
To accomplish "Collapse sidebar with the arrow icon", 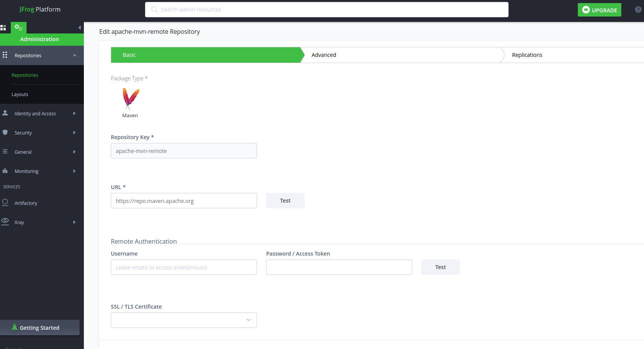I will (x=80, y=28).
